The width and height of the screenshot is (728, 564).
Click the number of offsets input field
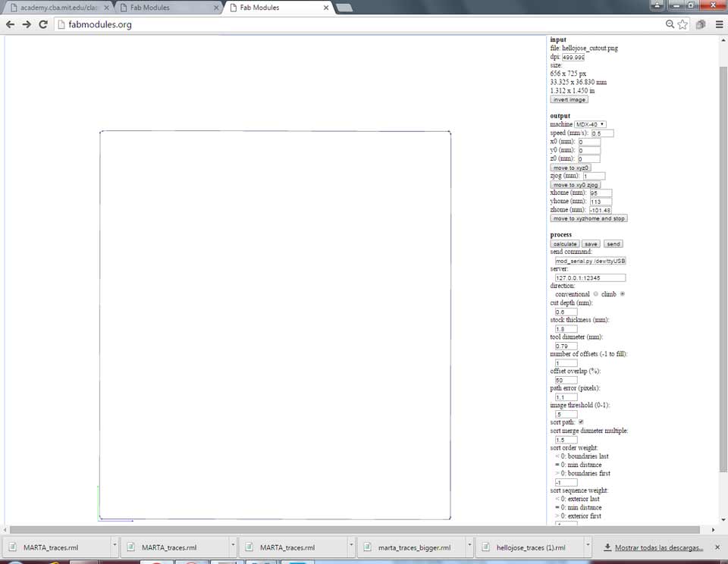tap(566, 363)
